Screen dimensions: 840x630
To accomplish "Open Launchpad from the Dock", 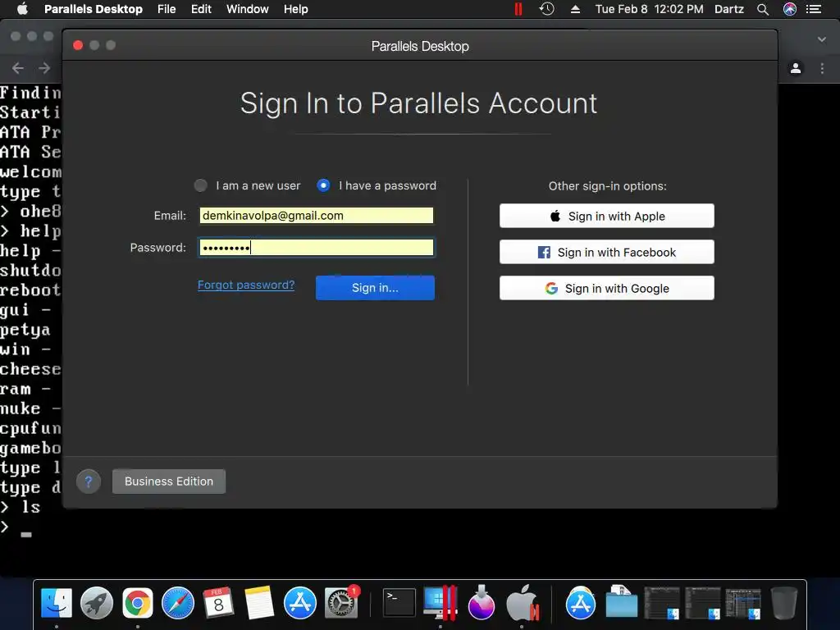I will 97,603.
